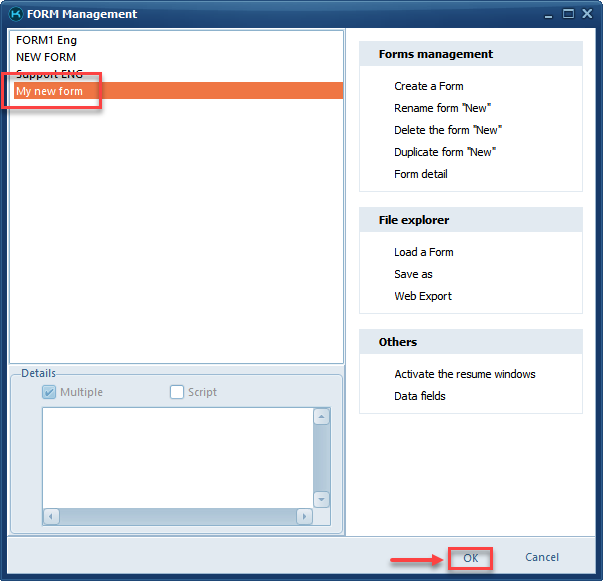This screenshot has height=581, width=603.
Task: Select the FORM1 Eng list entry
Action: click(x=46, y=40)
